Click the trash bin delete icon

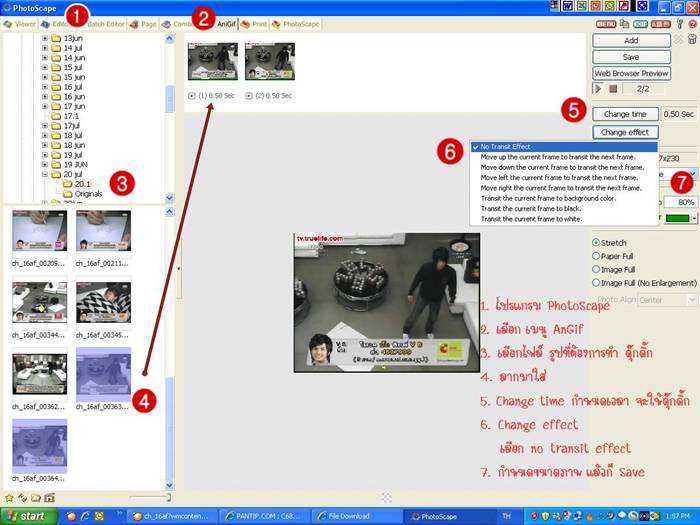pos(692,39)
